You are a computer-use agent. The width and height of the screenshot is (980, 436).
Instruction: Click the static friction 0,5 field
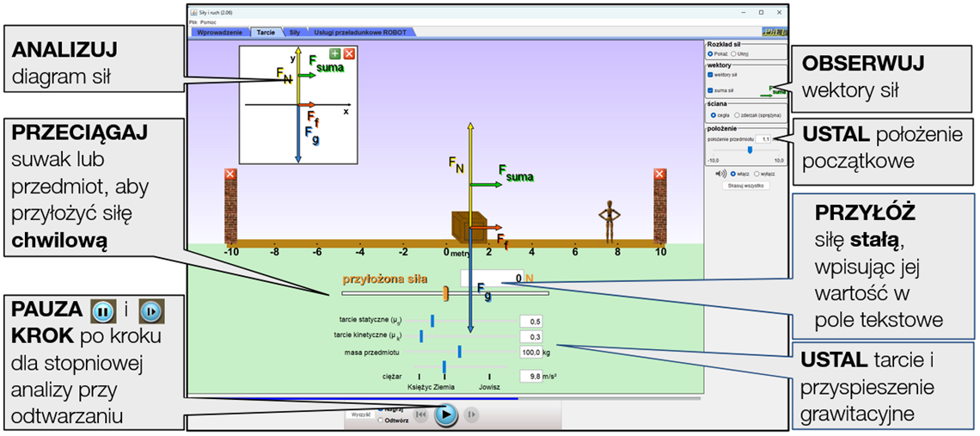530,322
